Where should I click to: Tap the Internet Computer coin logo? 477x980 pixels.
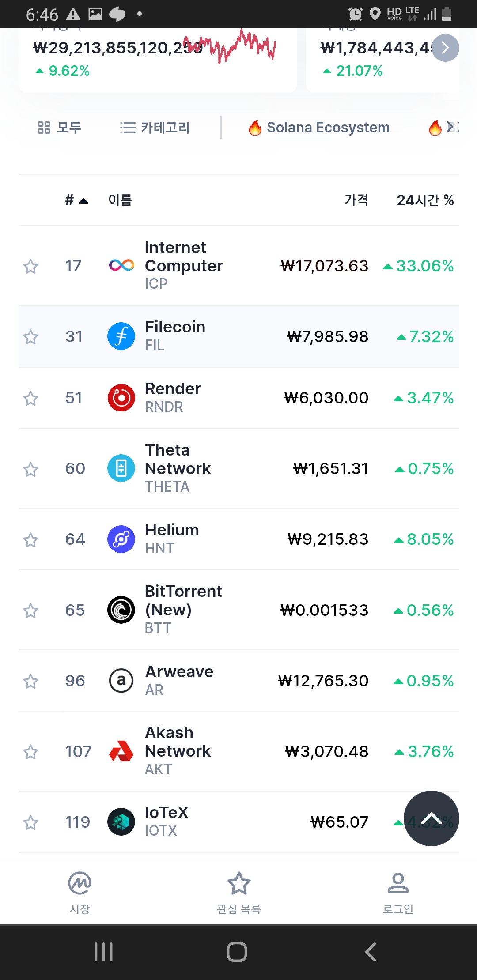121,265
